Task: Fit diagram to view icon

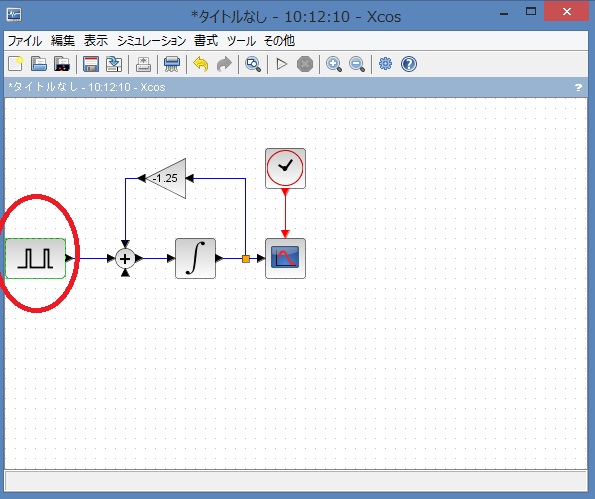Action: 253,64
